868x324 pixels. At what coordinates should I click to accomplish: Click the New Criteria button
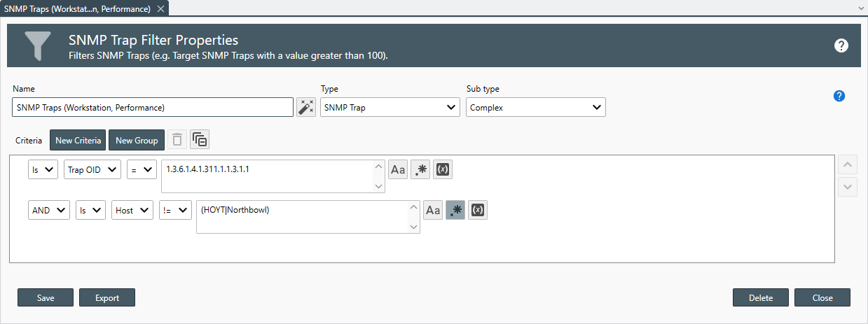coord(78,140)
